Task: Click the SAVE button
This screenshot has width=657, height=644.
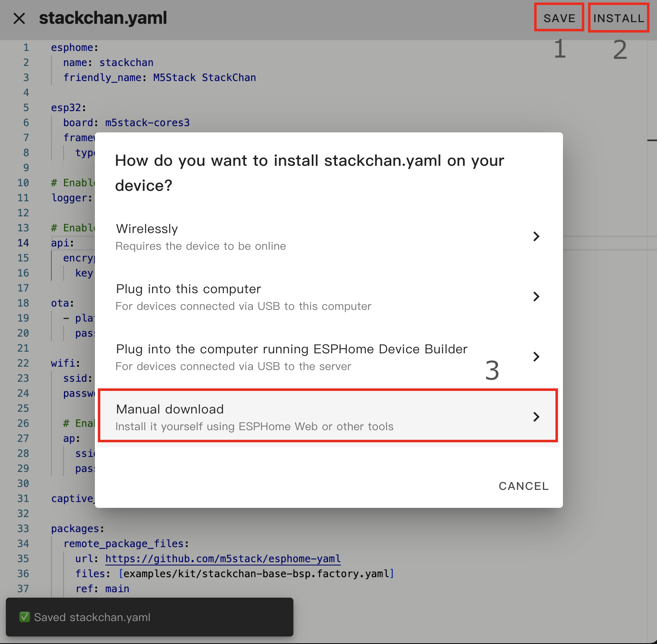Action: click(x=559, y=18)
